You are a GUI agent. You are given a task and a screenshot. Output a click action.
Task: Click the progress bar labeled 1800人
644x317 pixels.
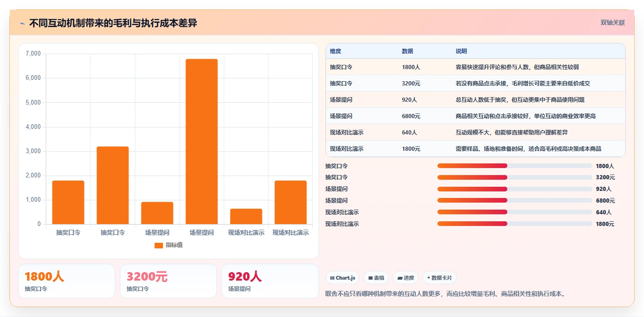514,166
